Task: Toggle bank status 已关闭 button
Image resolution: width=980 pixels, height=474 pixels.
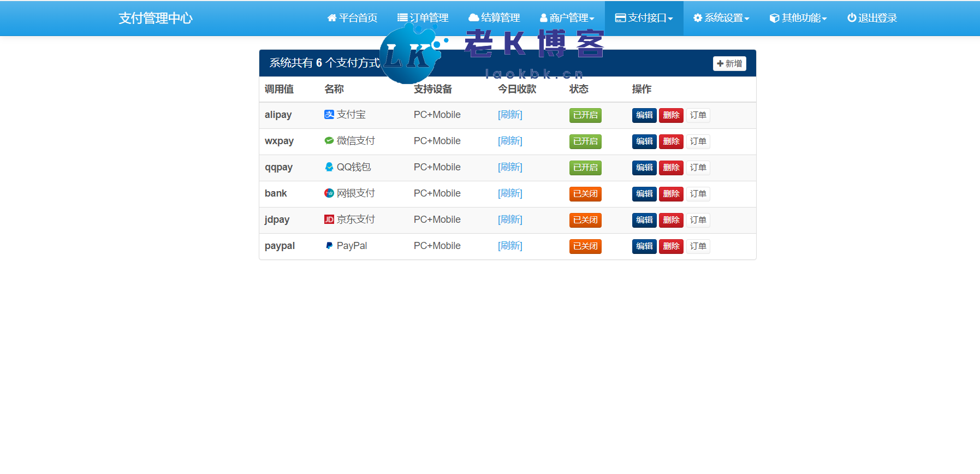Action: coord(585,194)
